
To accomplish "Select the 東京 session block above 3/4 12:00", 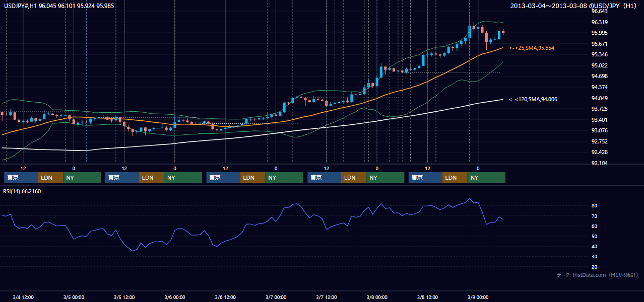I will (21, 178).
